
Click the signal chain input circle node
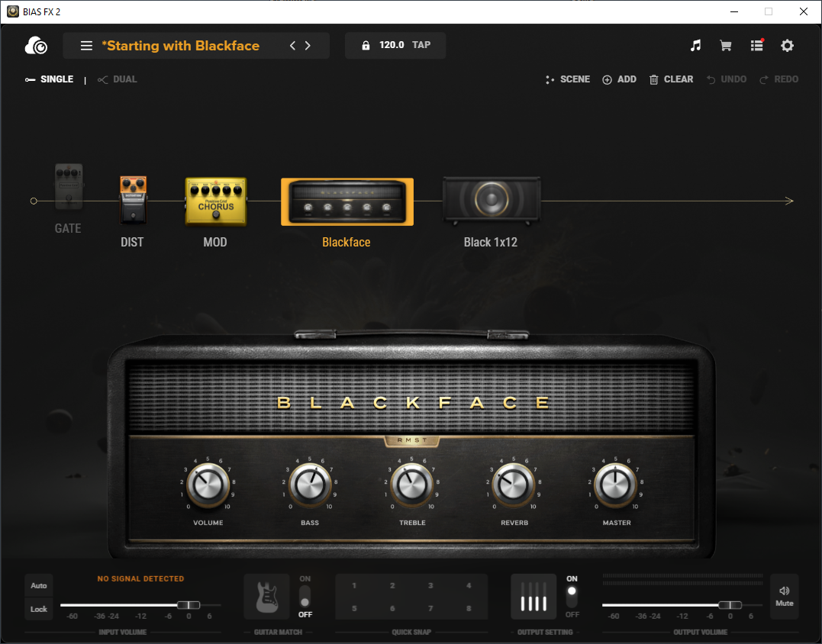[x=34, y=201]
